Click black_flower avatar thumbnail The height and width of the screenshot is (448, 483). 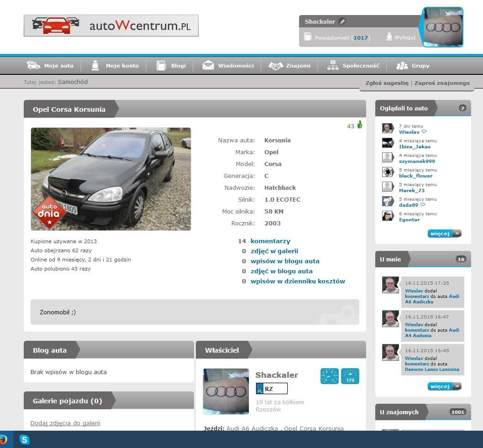(388, 172)
